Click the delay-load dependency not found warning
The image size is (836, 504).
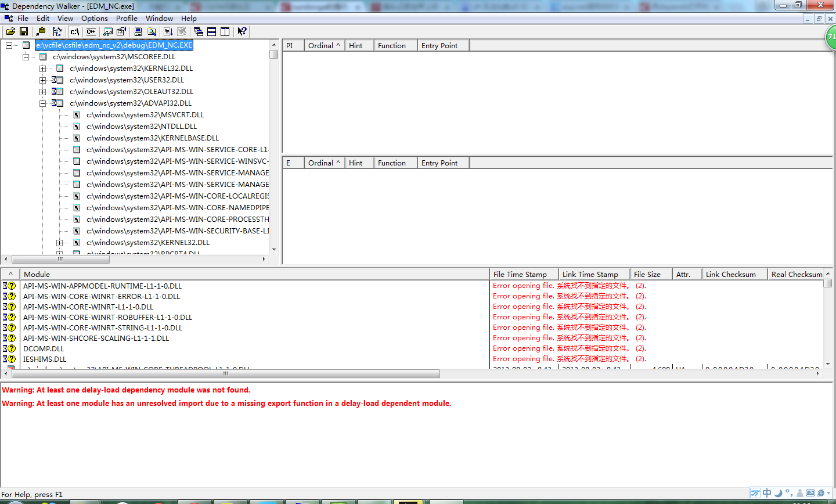pos(126,390)
